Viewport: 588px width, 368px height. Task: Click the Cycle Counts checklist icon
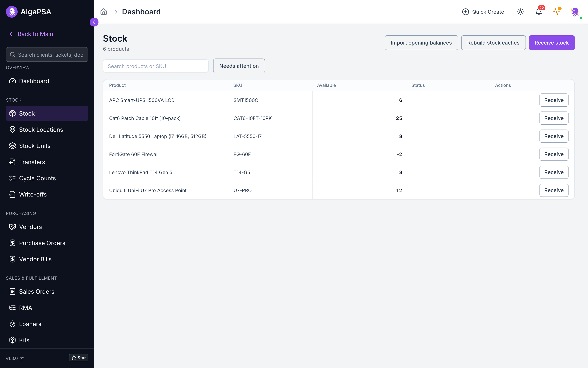coord(12,178)
